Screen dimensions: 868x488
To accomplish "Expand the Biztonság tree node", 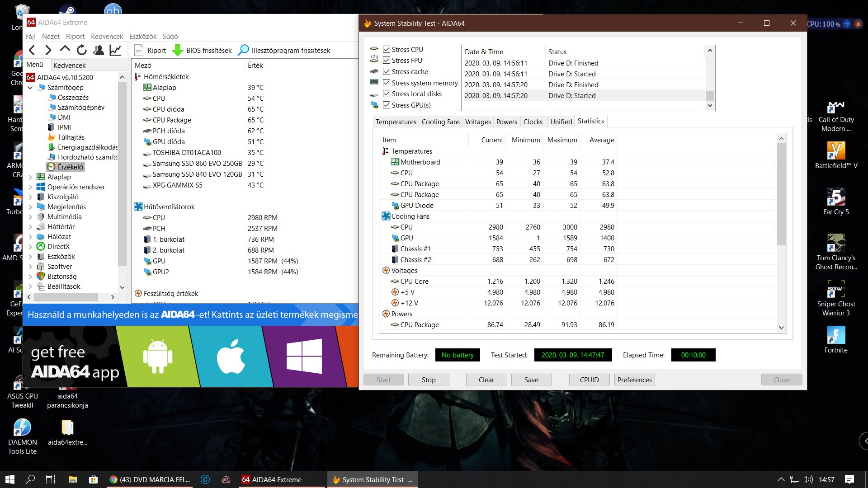I will (30, 276).
